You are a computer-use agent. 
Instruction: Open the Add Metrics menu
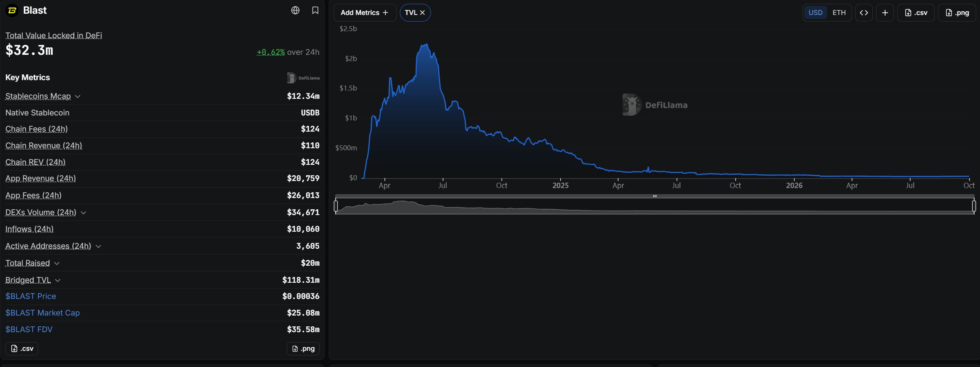pyautogui.click(x=364, y=12)
